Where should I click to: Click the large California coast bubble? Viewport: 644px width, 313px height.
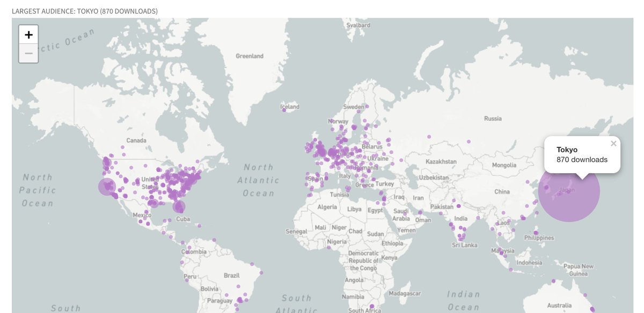[107, 187]
